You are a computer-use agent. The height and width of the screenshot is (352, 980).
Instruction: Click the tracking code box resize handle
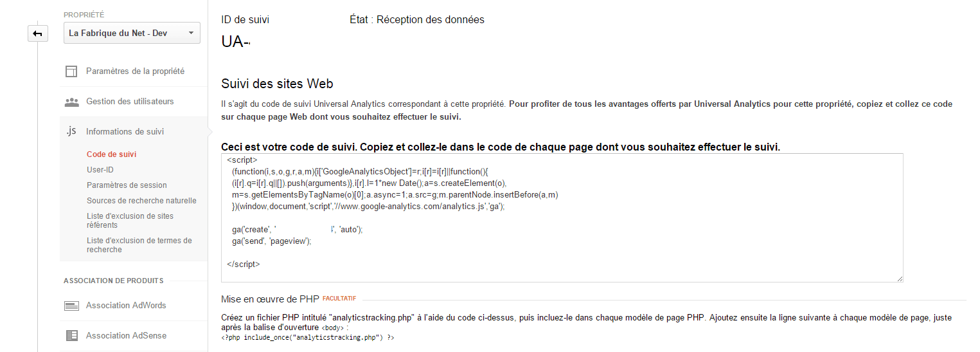(899, 278)
